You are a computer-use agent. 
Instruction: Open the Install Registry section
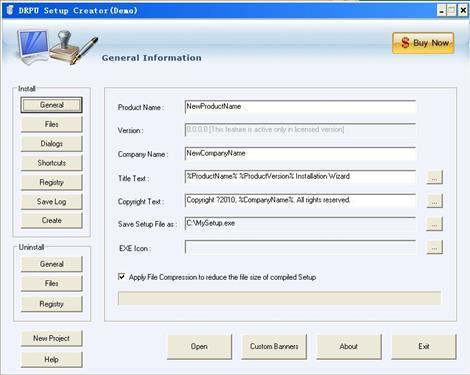pos(51,182)
